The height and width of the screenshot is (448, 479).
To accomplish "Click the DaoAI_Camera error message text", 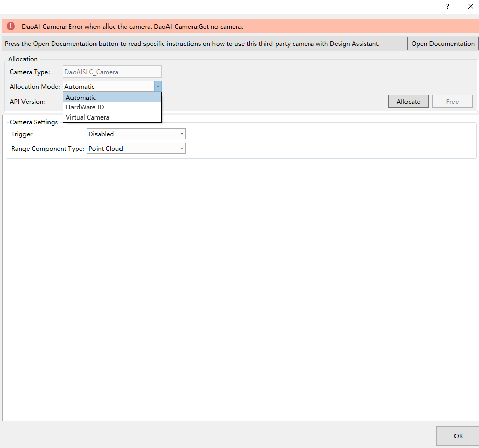I will (x=132, y=26).
